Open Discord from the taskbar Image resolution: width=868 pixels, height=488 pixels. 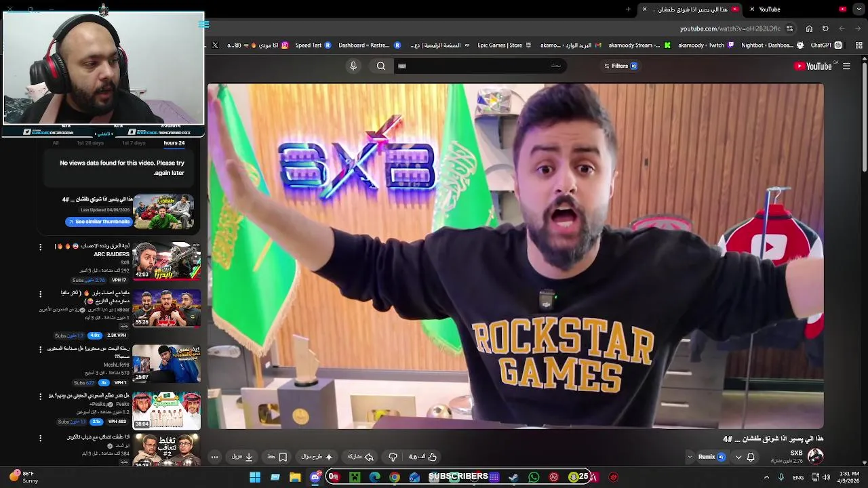point(315,477)
